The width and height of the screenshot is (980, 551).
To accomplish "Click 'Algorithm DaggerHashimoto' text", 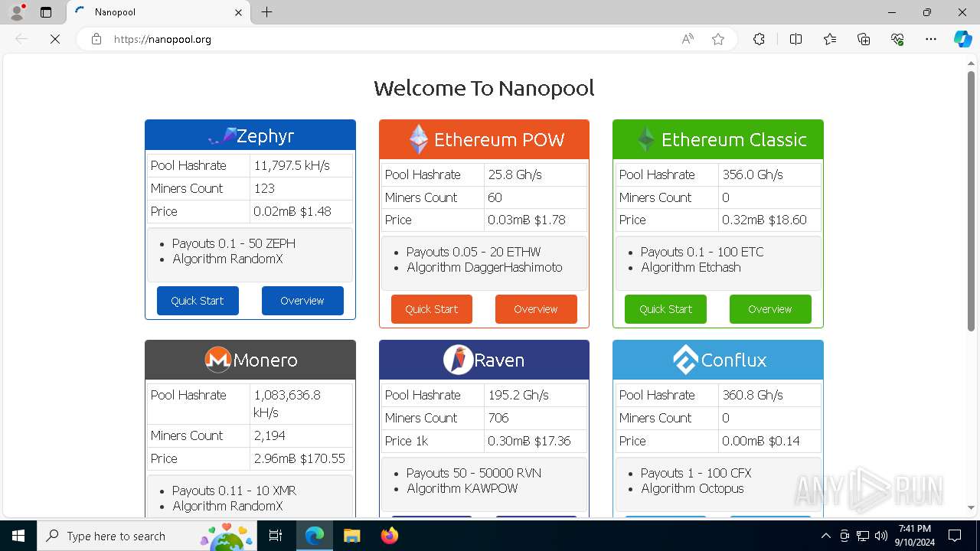I will pyautogui.click(x=485, y=267).
